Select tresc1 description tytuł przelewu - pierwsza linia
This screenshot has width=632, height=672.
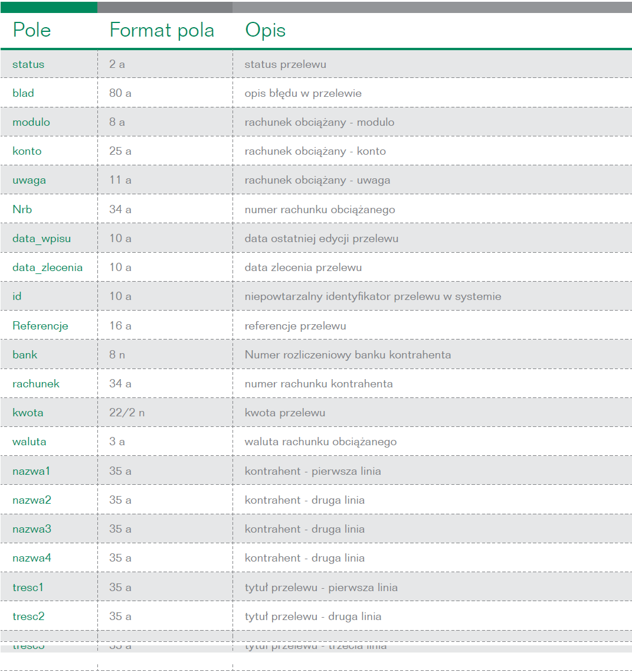[321, 588]
